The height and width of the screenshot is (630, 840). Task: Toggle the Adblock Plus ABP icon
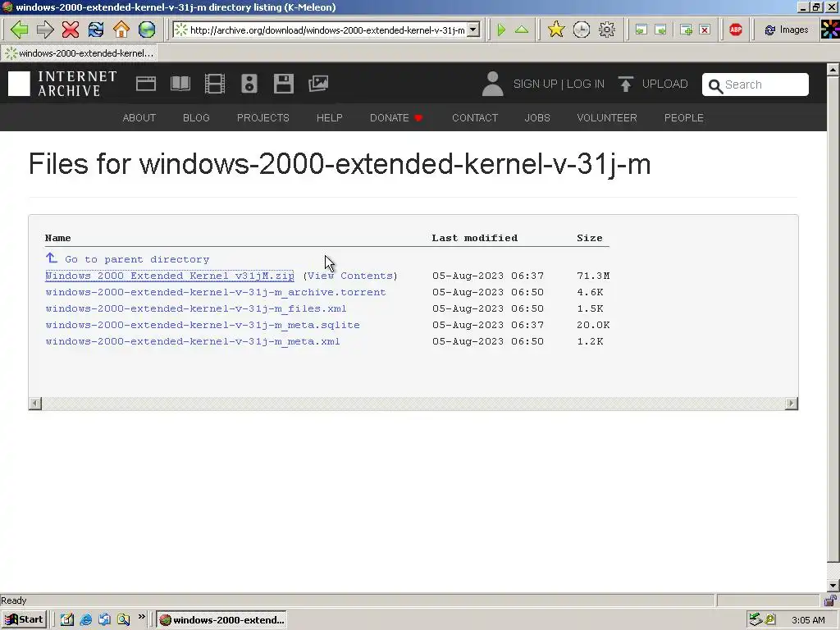736,30
